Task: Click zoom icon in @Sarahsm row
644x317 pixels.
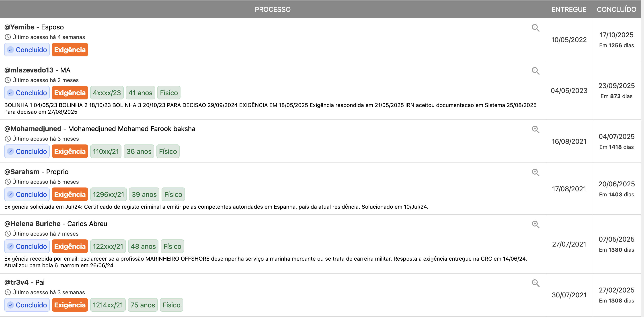Action: (535, 172)
